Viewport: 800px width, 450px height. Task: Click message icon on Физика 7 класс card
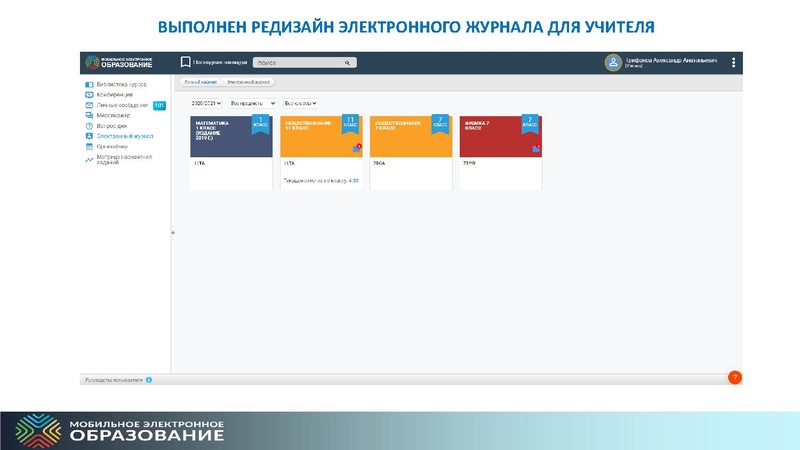click(536, 148)
